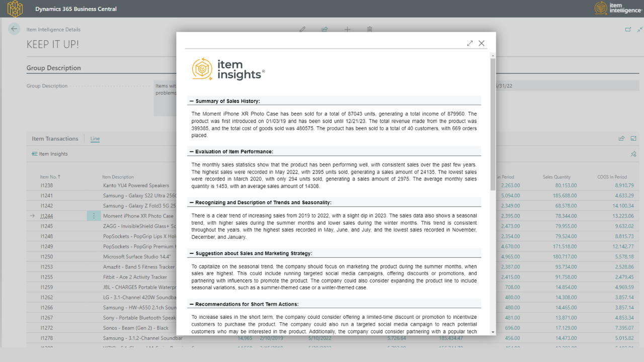Open item number I1238

(47, 186)
